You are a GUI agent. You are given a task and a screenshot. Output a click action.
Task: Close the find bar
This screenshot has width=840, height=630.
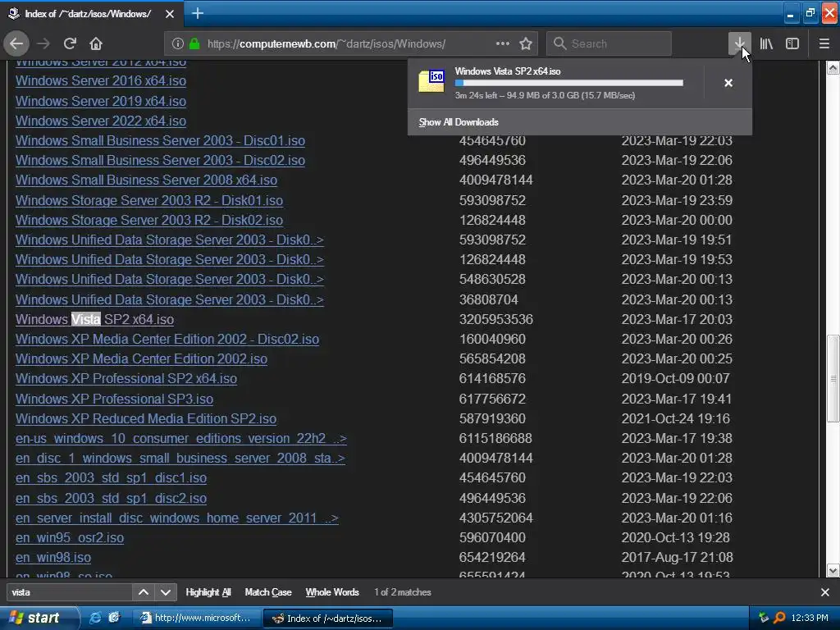tap(825, 592)
